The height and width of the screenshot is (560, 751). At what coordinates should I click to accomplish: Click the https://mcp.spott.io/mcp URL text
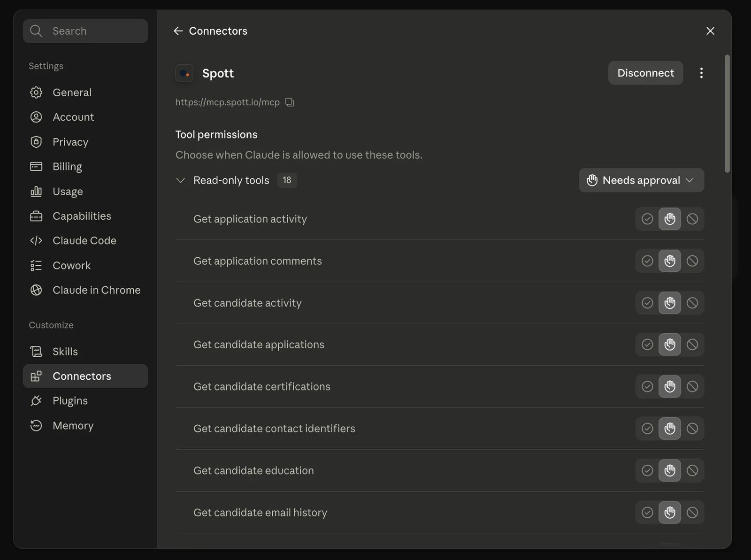point(227,102)
